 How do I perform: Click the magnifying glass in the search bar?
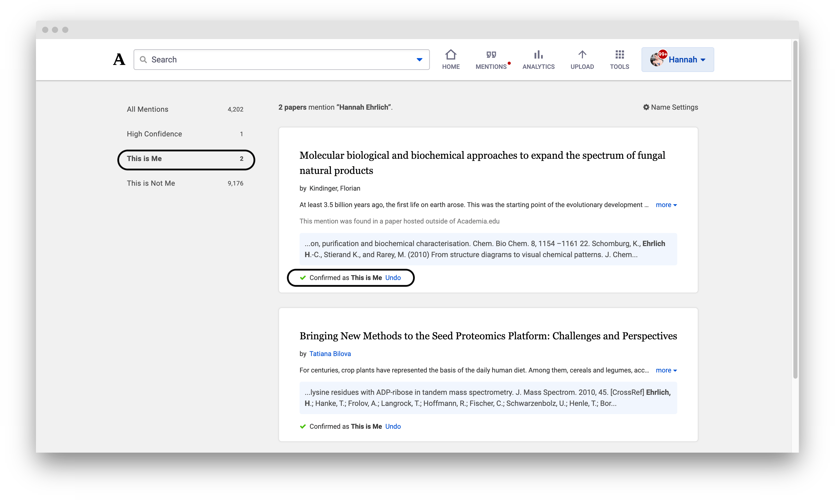(144, 59)
